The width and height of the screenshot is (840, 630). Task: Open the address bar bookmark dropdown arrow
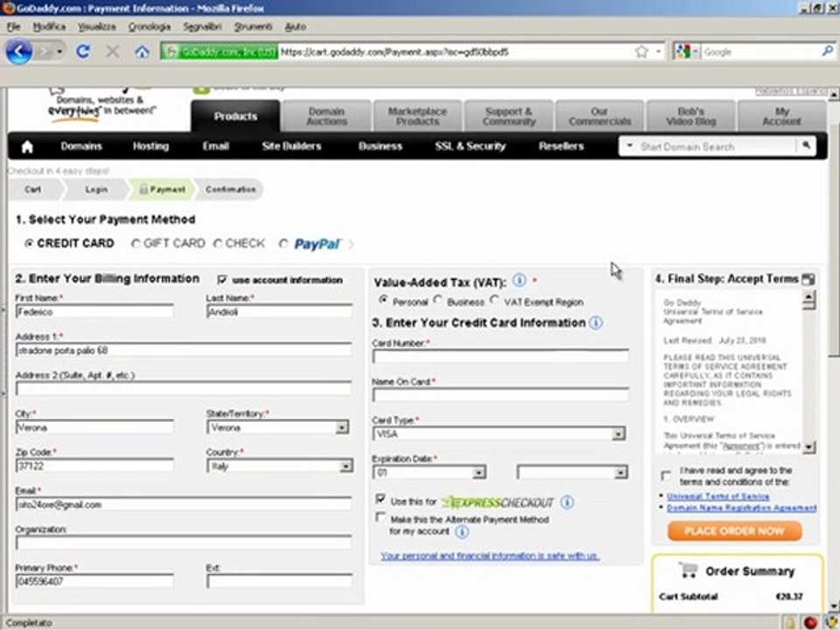(658, 52)
